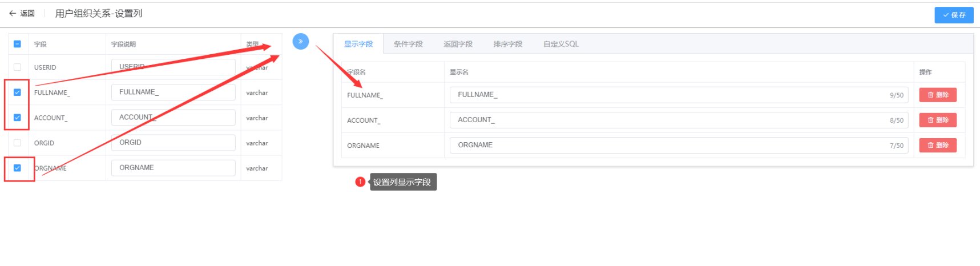Toggle the select-all checkbox in table header
This screenshot has height=266, width=980.
click(x=17, y=44)
